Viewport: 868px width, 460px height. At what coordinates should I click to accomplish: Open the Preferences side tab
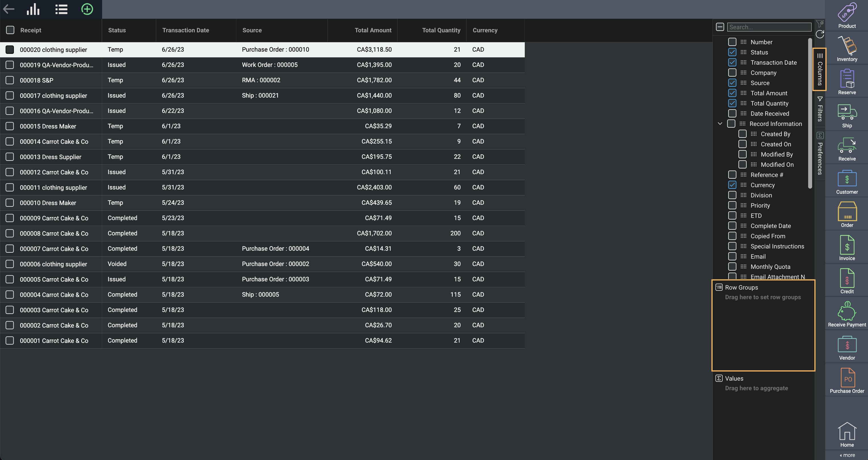coord(820,154)
